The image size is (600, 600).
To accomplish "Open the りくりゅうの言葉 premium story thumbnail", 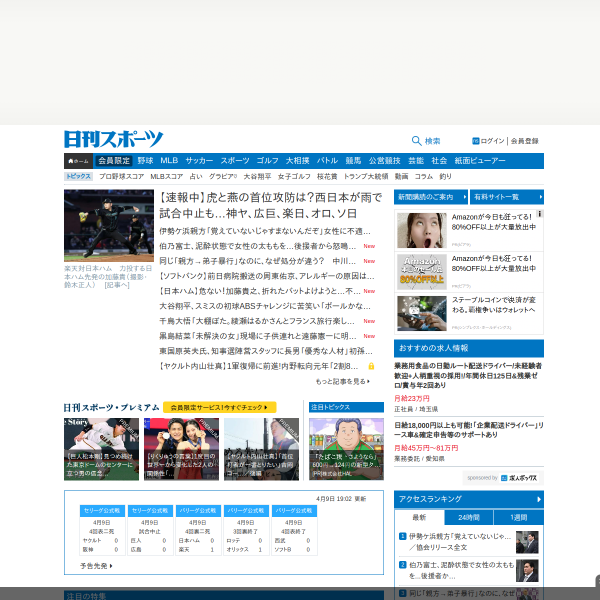I will 181,449.
